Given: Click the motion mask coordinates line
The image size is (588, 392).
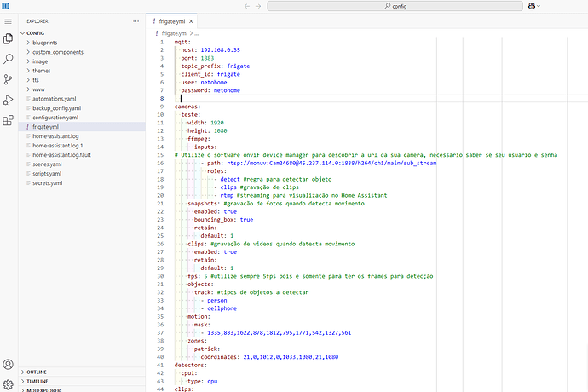Looking at the screenshot, I should 279,332.
